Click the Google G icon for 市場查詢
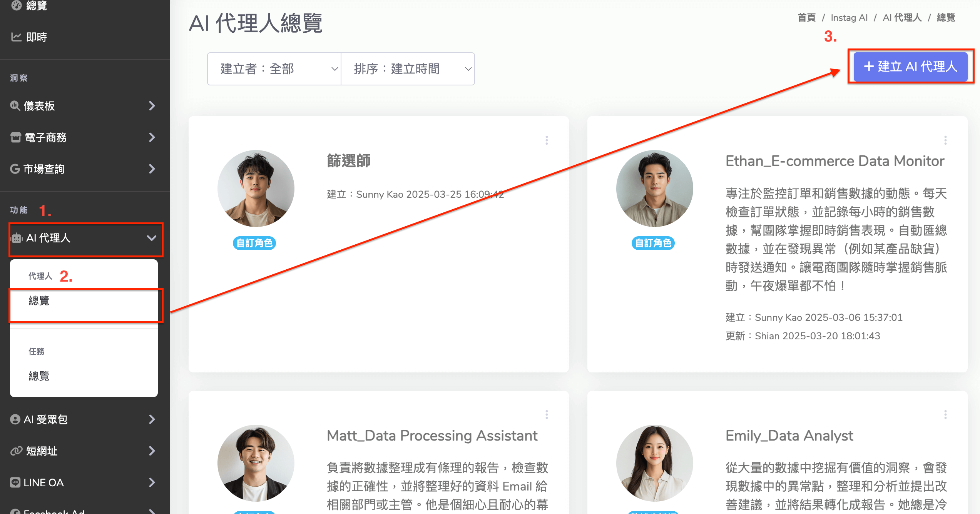This screenshot has width=980, height=514. pyautogui.click(x=15, y=169)
